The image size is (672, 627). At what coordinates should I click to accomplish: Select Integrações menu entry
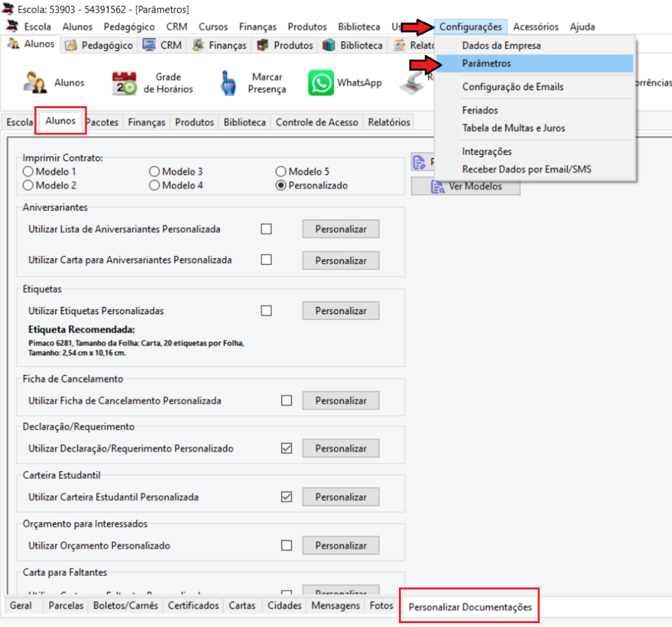pyautogui.click(x=534, y=152)
